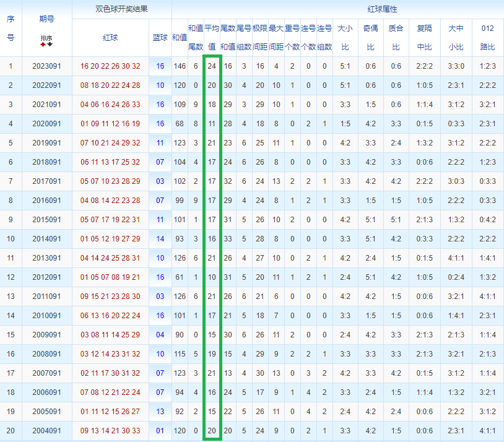Select average value 24 in highlighted column
This screenshot has width=504, height=442.
[212, 66]
